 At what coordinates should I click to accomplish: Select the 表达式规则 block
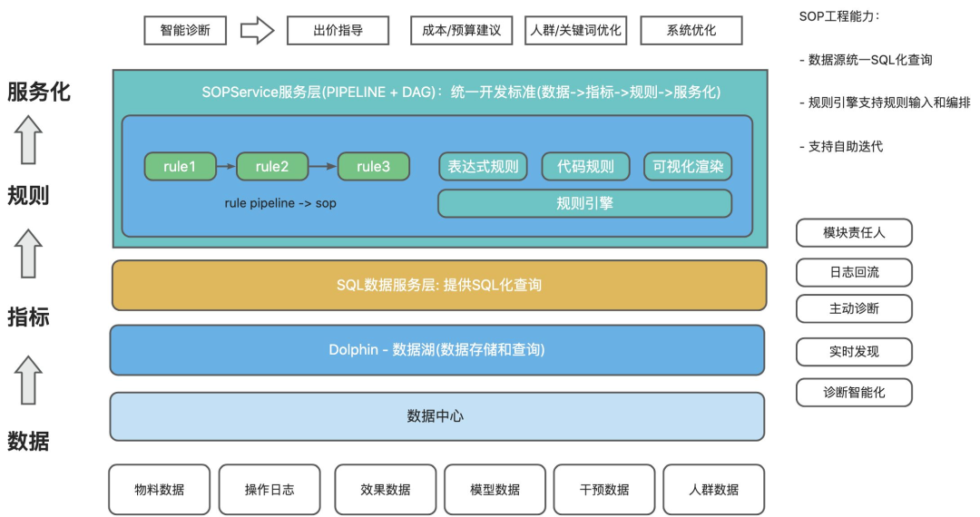[x=483, y=167]
